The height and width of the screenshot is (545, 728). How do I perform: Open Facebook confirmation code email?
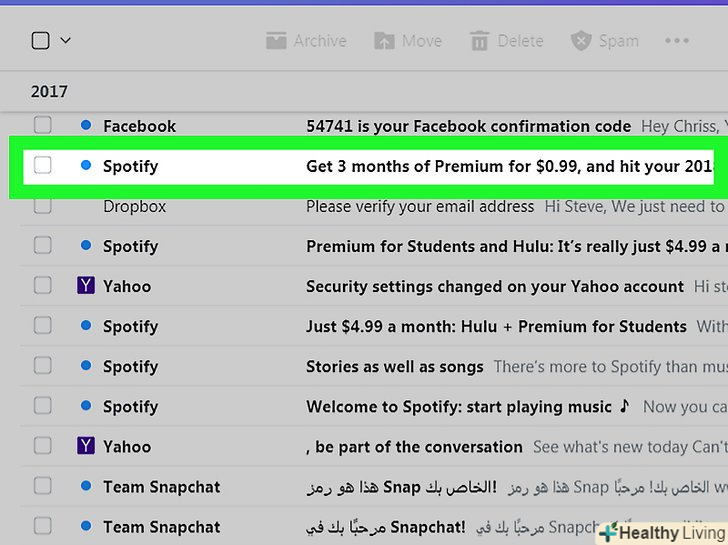tap(468, 126)
